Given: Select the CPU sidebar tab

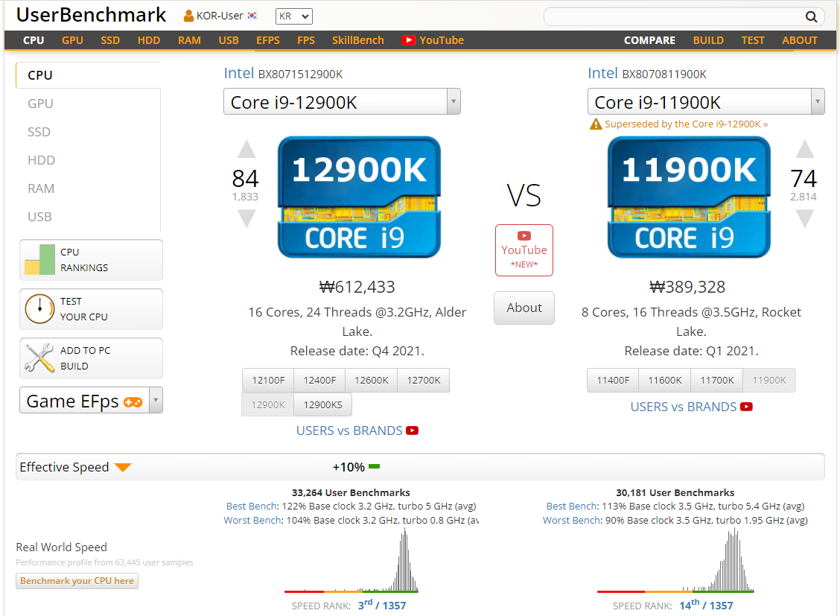Looking at the screenshot, I should point(89,75).
